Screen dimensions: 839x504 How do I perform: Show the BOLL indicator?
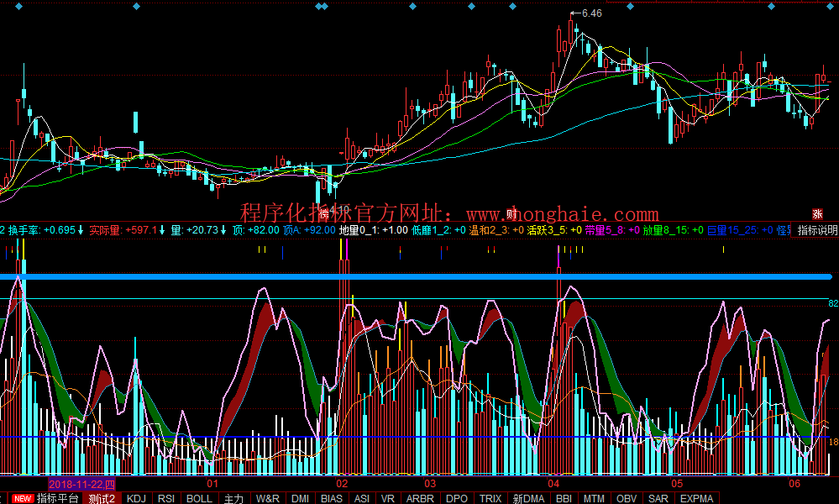(x=199, y=498)
